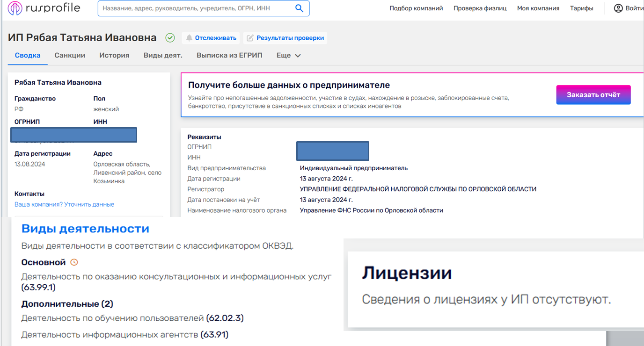This screenshot has width=644, height=346.
Task: Click the Дополнительные (2) heading
Action: click(x=67, y=304)
